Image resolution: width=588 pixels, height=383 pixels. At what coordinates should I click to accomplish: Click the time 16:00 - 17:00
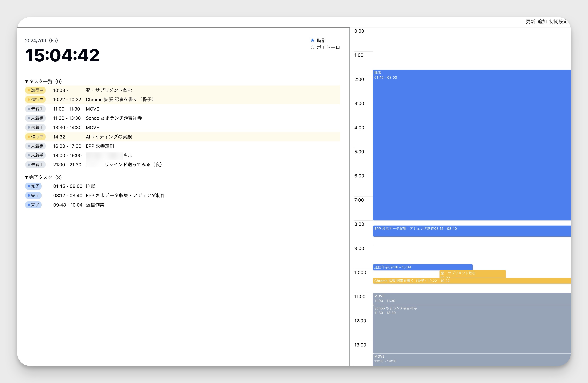point(67,146)
